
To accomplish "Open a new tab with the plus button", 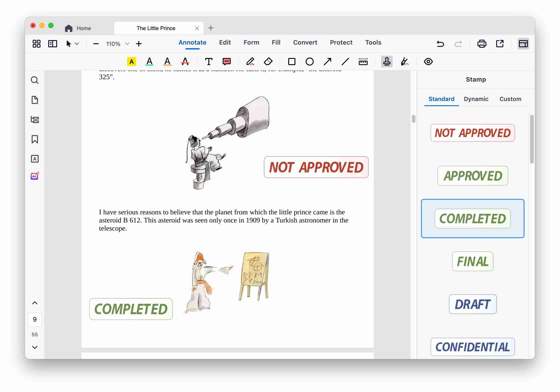I will pyautogui.click(x=211, y=28).
